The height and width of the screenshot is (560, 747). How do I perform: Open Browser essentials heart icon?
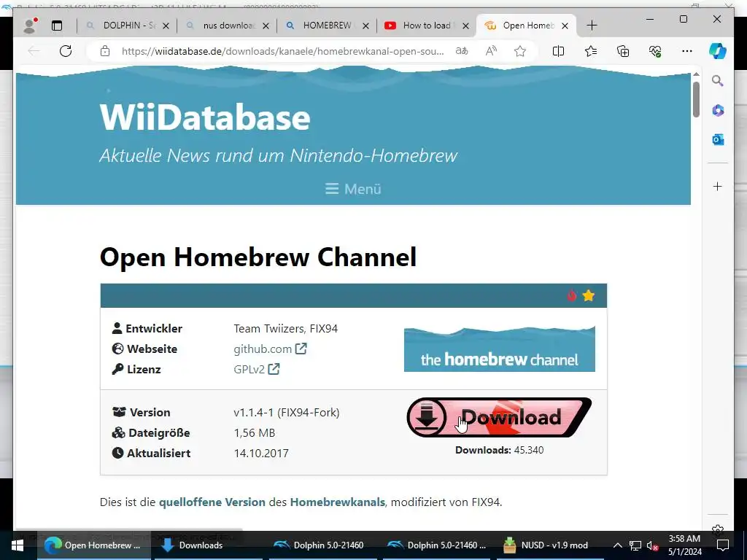[x=655, y=51]
